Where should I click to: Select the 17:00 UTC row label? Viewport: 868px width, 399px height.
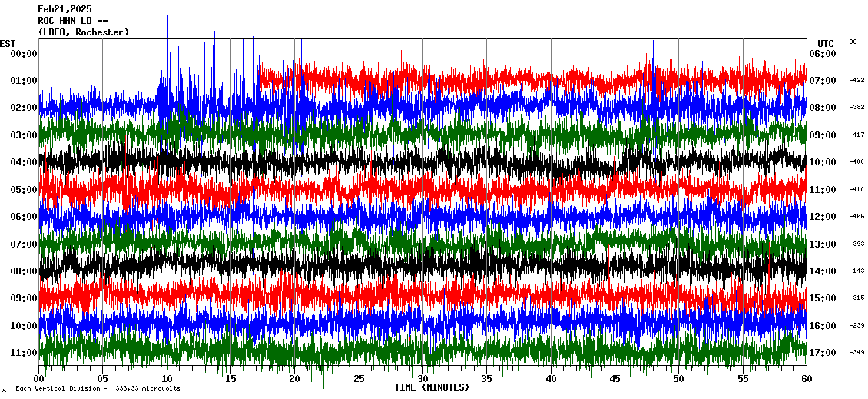click(823, 353)
